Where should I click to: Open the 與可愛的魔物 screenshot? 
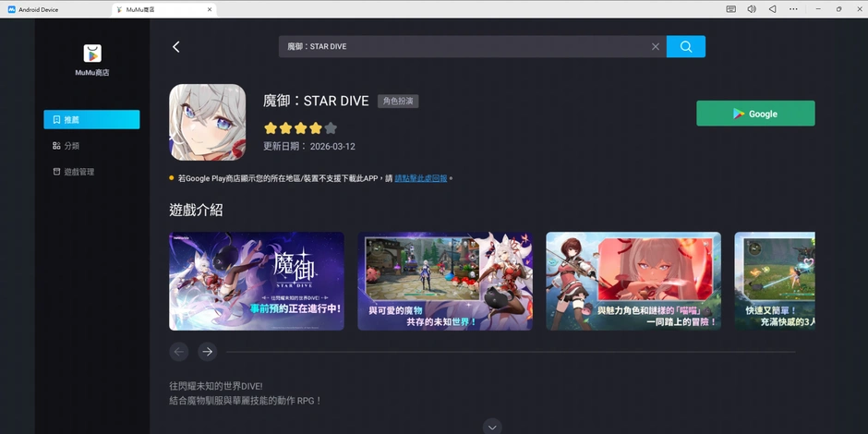pyautogui.click(x=445, y=282)
